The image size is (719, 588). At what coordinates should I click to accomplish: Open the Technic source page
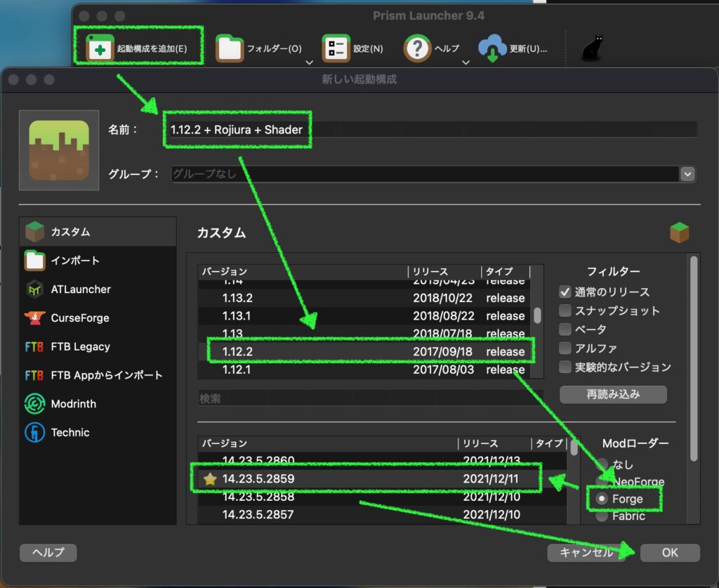98,432
